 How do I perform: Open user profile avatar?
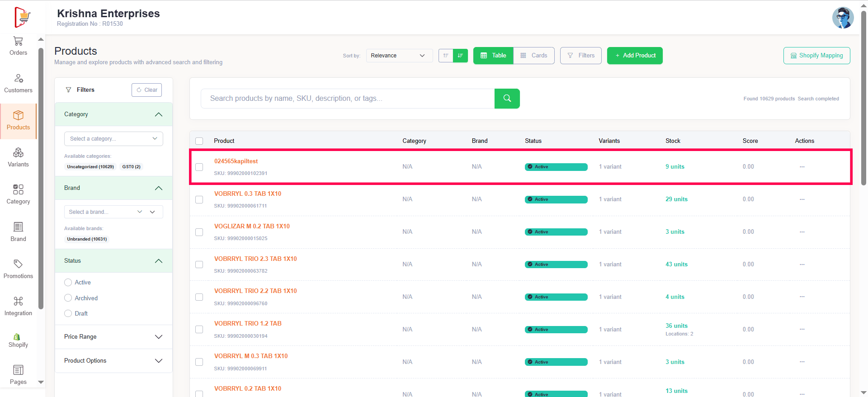point(843,18)
